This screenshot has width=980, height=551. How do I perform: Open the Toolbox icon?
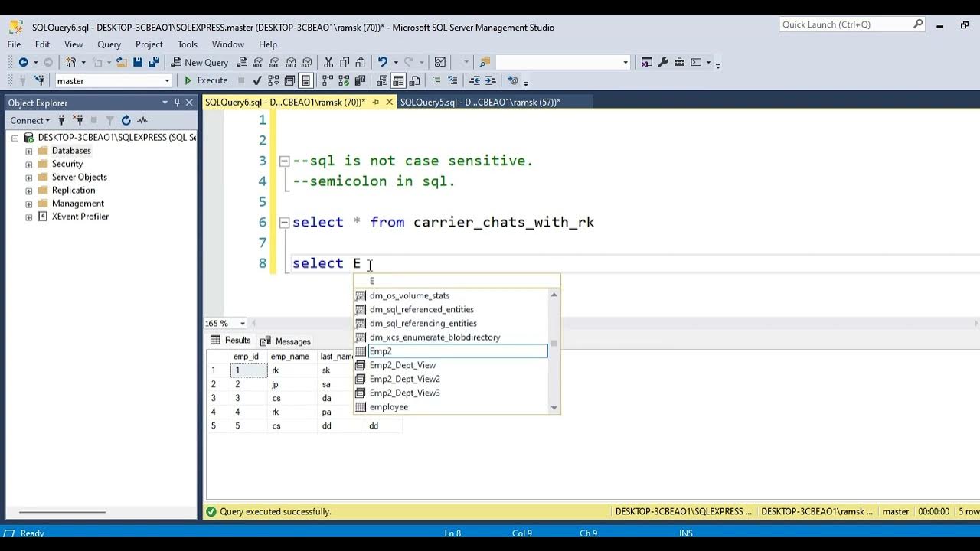click(x=679, y=62)
